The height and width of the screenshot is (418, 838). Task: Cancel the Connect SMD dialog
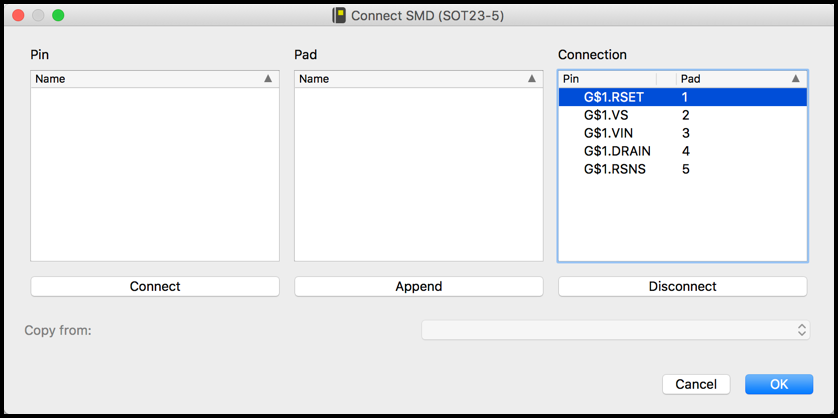click(695, 384)
